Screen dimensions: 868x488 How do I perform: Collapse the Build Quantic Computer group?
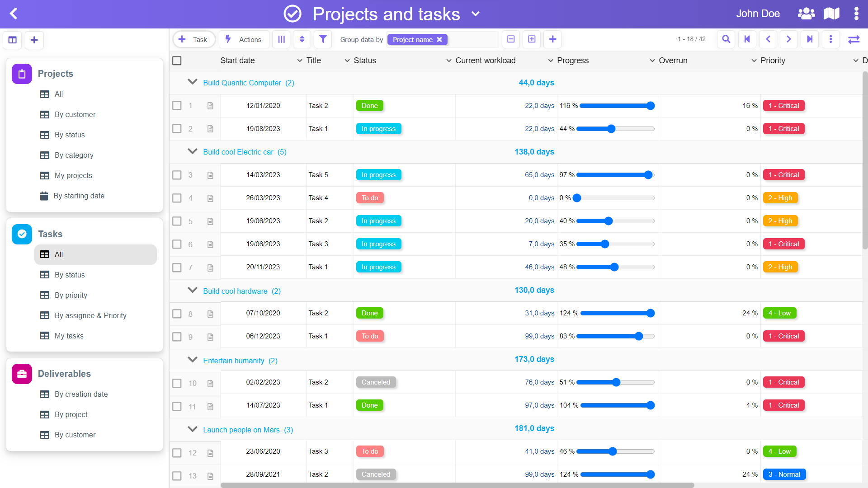click(193, 82)
